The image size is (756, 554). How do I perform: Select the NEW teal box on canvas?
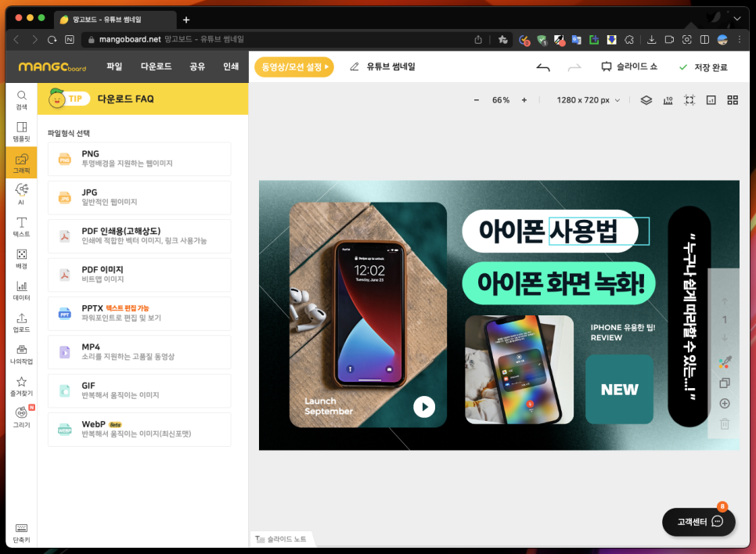point(620,389)
